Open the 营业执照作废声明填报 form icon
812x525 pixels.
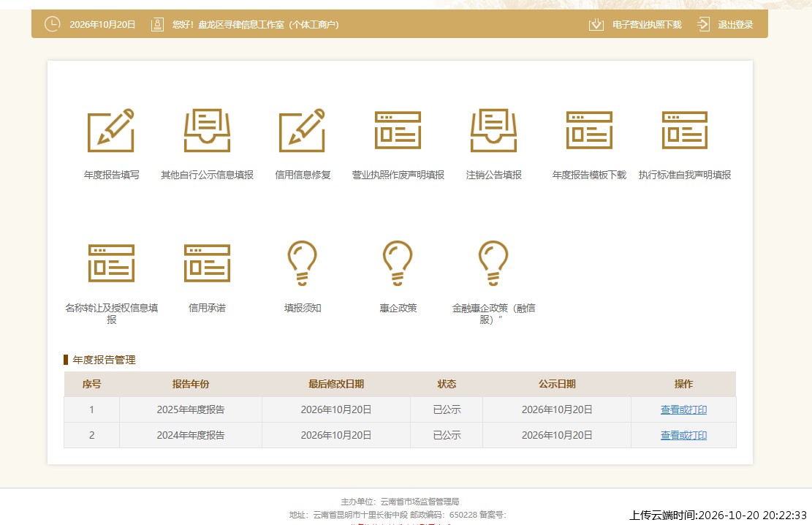click(398, 130)
